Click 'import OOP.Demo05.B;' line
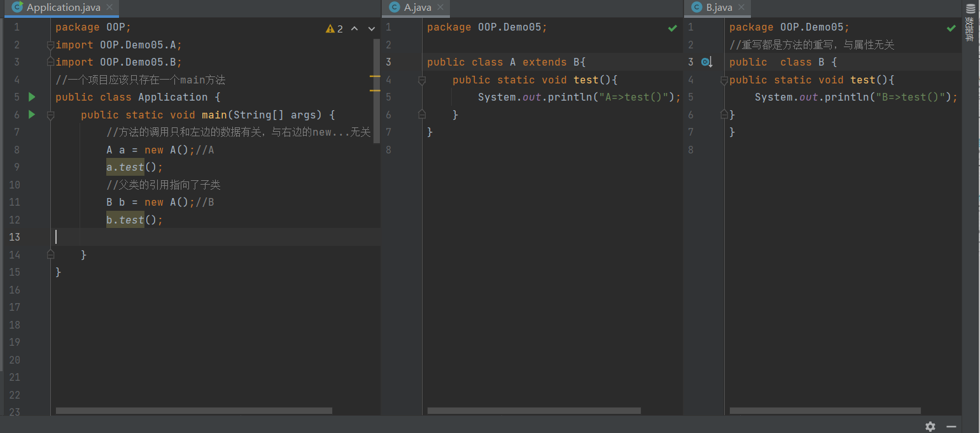This screenshot has width=980, height=433. pos(119,62)
